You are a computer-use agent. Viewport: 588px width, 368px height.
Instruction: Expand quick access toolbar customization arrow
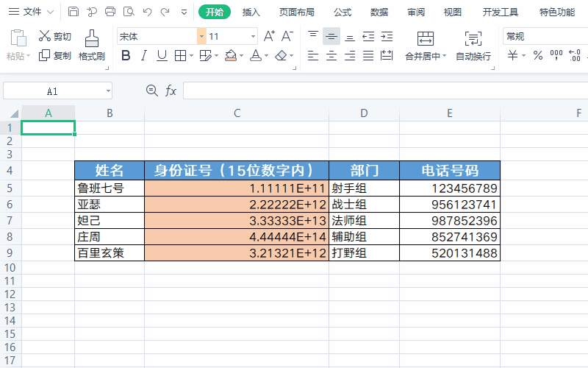tap(184, 12)
